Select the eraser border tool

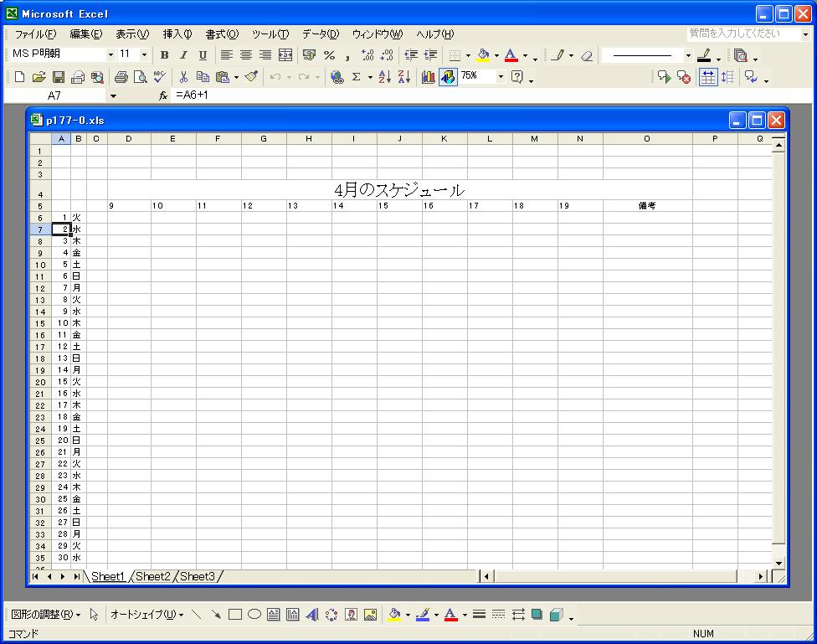click(587, 55)
